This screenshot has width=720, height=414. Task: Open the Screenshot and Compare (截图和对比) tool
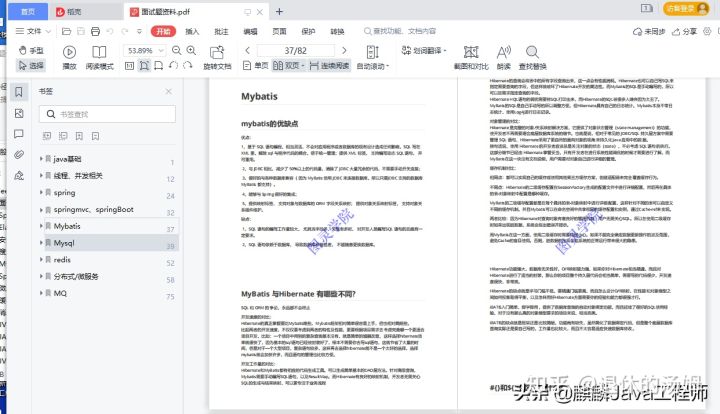click(471, 58)
